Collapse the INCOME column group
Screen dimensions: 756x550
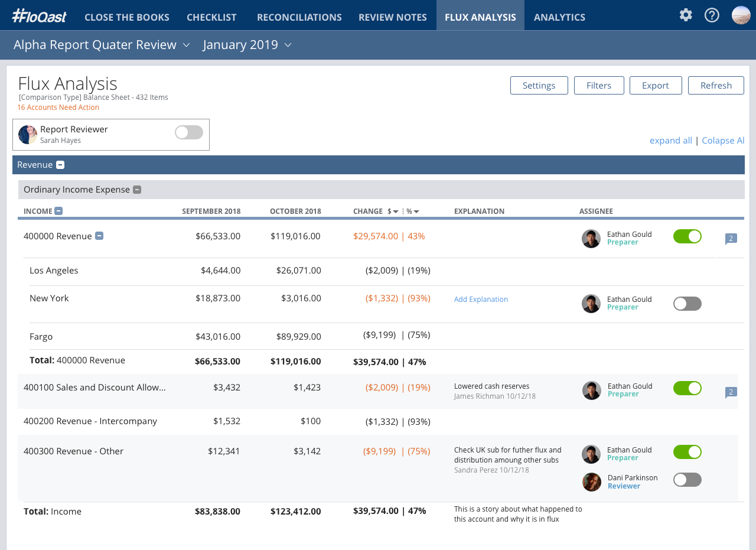tap(58, 211)
